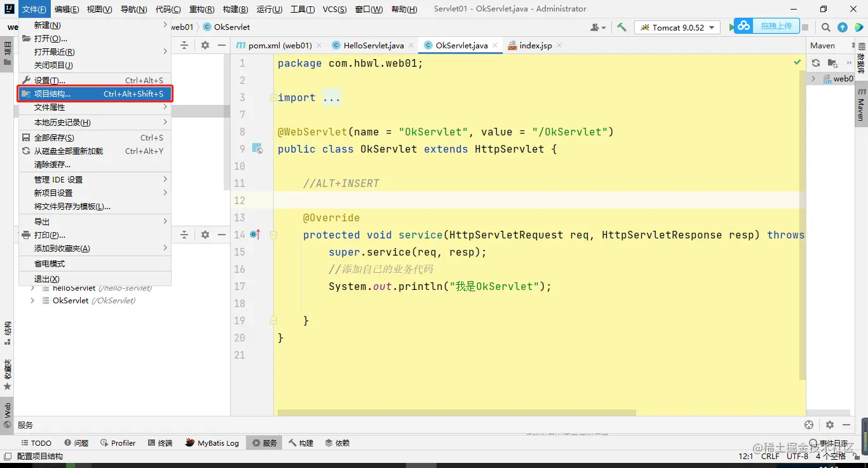Click the build hammer icon in toolbar
Viewport: 868px width, 468px height.
[622, 27]
